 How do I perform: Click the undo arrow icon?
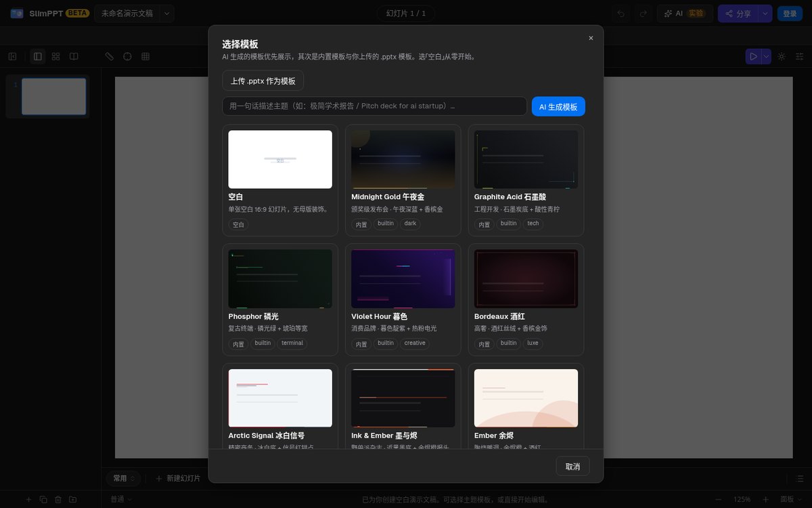pyautogui.click(x=621, y=14)
